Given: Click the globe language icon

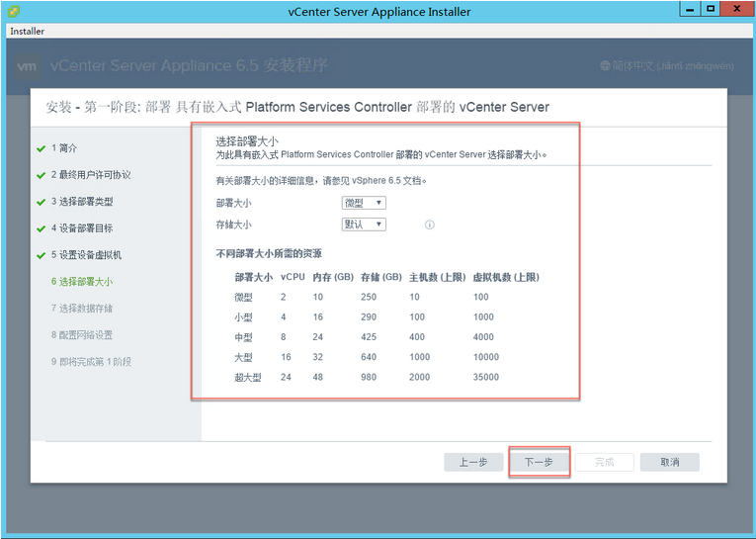Looking at the screenshot, I should [605, 65].
